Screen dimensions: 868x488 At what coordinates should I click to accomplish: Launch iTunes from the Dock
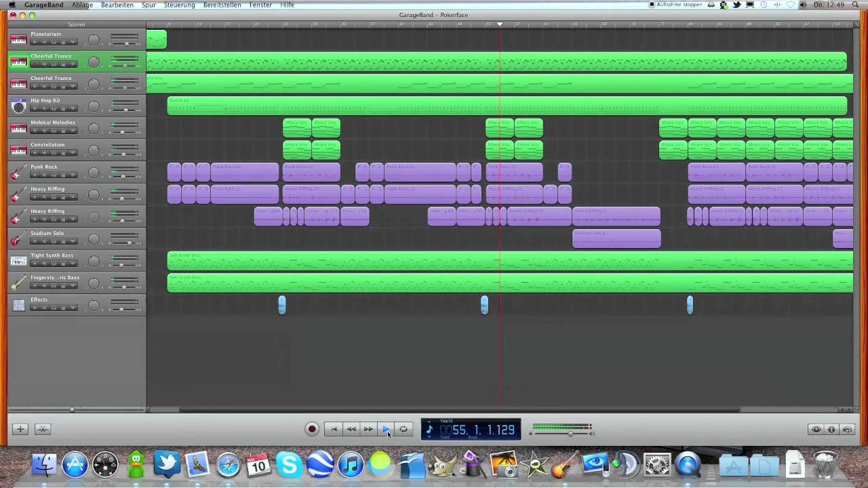click(x=351, y=465)
